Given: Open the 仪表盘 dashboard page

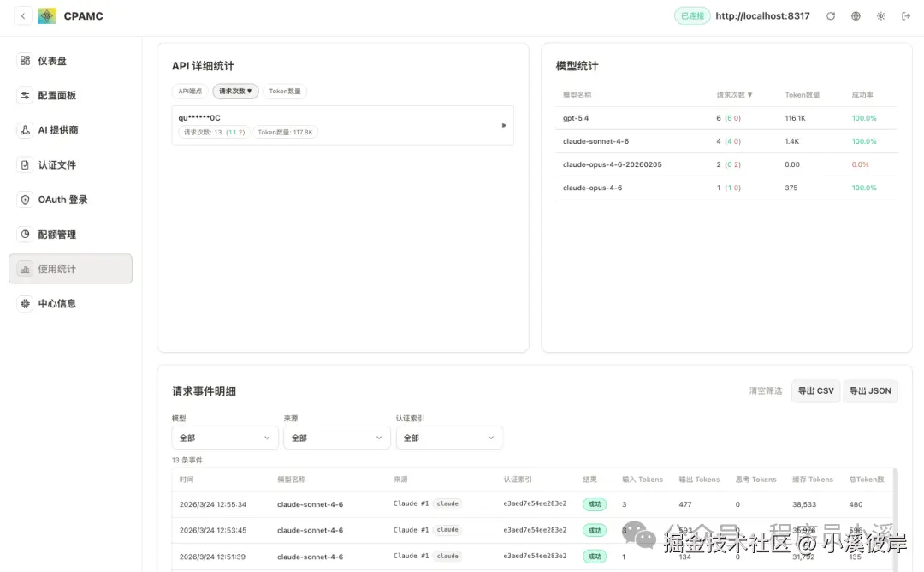Looking at the screenshot, I should click(71, 61).
